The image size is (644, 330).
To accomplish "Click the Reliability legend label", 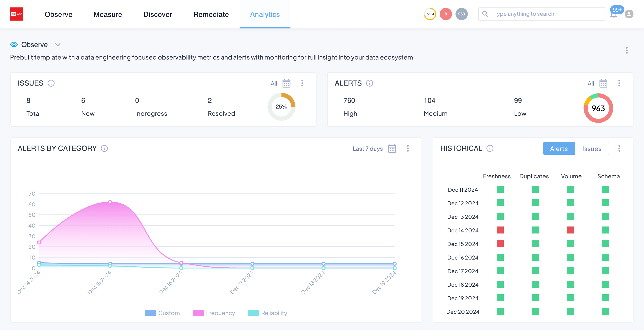I will point(274,313).
